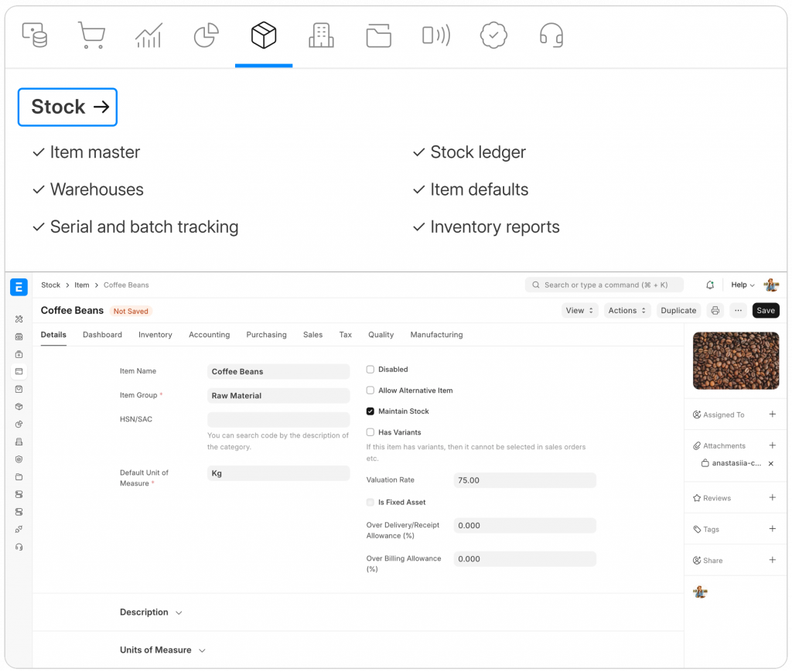Switch to the Inventory tab
Screen dimensions: 792x672
click(x=155, y=335)
